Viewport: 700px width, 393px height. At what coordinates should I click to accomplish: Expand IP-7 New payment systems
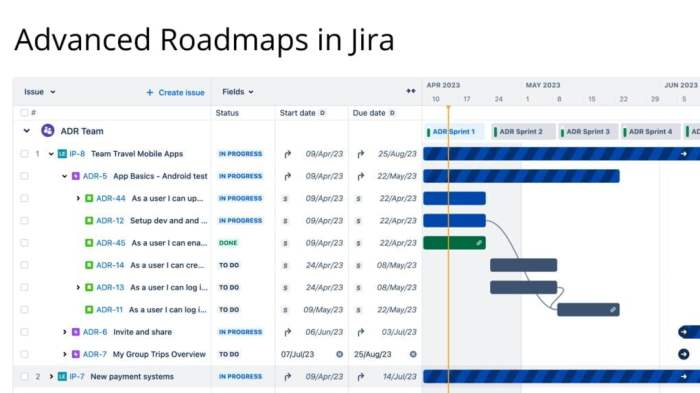click(x=51, y=376)
